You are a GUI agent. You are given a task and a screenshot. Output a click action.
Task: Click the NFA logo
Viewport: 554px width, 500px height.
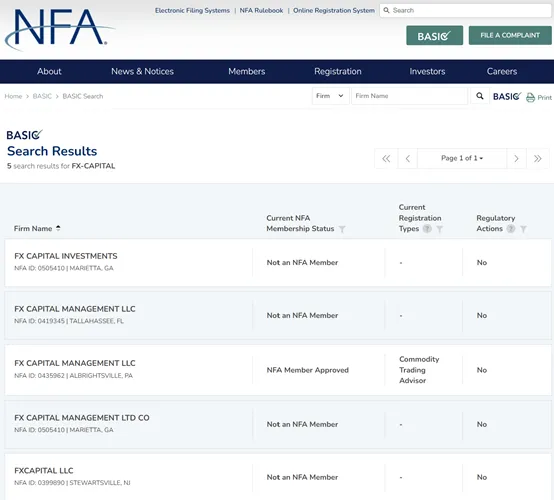(x=59, y=29)
